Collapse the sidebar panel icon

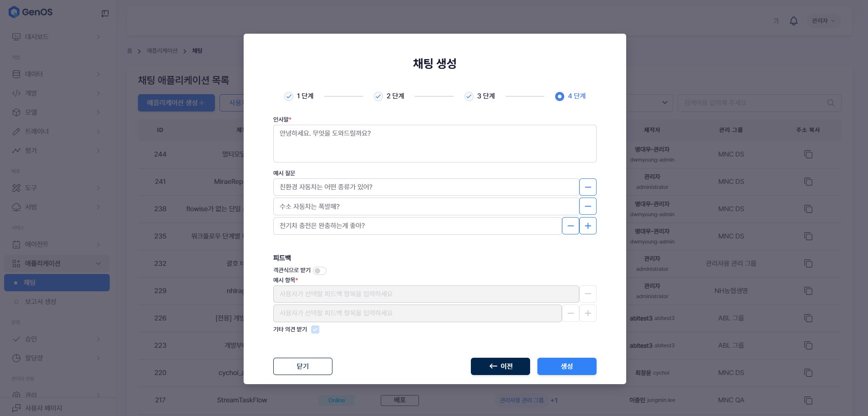coord(105,14)
